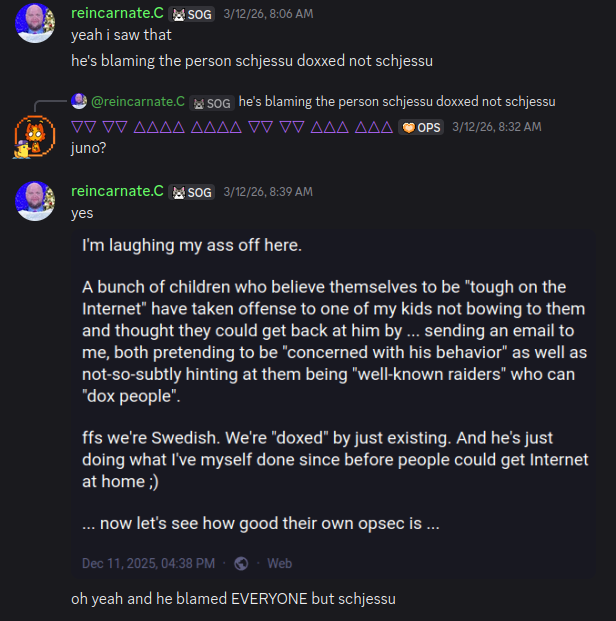Open the tiny avatar in the reply preview
Image resolution: width=616 pixels, height=621 pixels.
[x=79, y=101]
